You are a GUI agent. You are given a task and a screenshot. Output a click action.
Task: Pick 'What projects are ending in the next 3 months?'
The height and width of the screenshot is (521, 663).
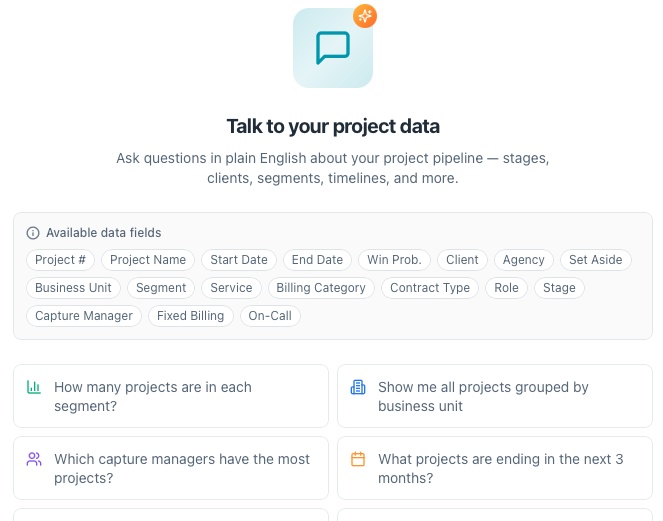(x=495, y=468)
